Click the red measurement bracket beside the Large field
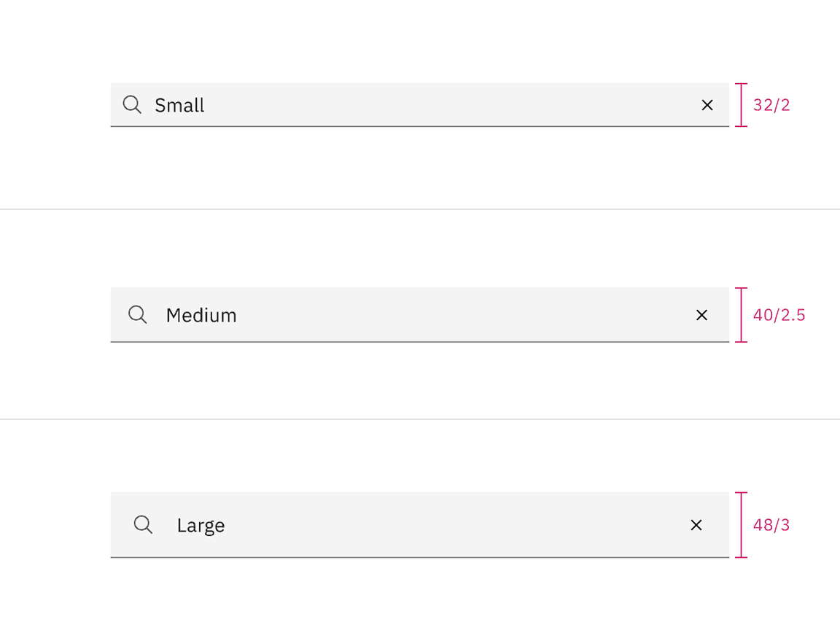The image size is (840, 630). click(x=741, y=525)
